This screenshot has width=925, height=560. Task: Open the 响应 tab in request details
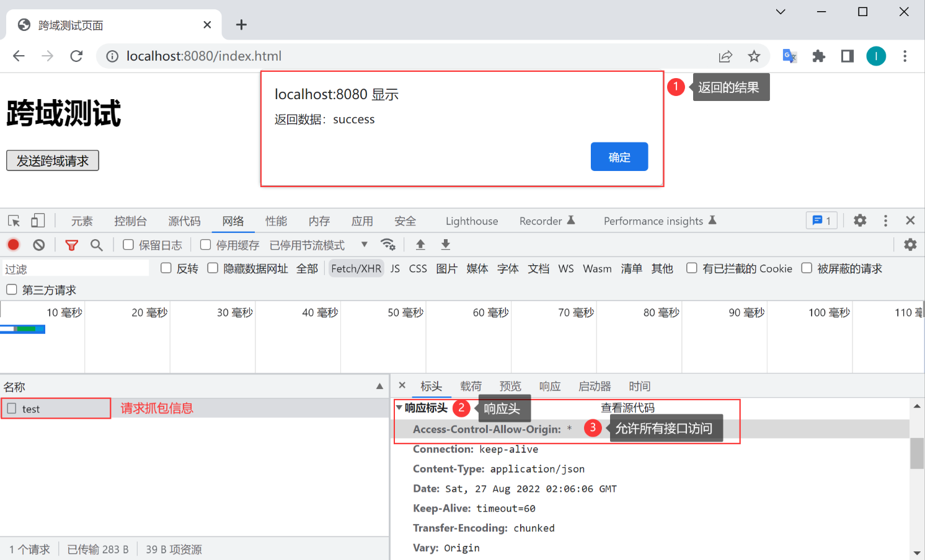(x=549, y=387)
